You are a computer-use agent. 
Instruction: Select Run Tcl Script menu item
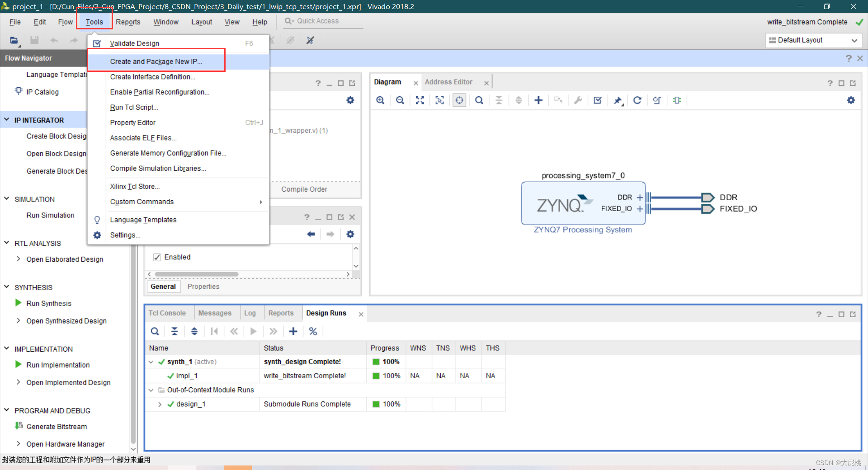[x=179, y=107]
